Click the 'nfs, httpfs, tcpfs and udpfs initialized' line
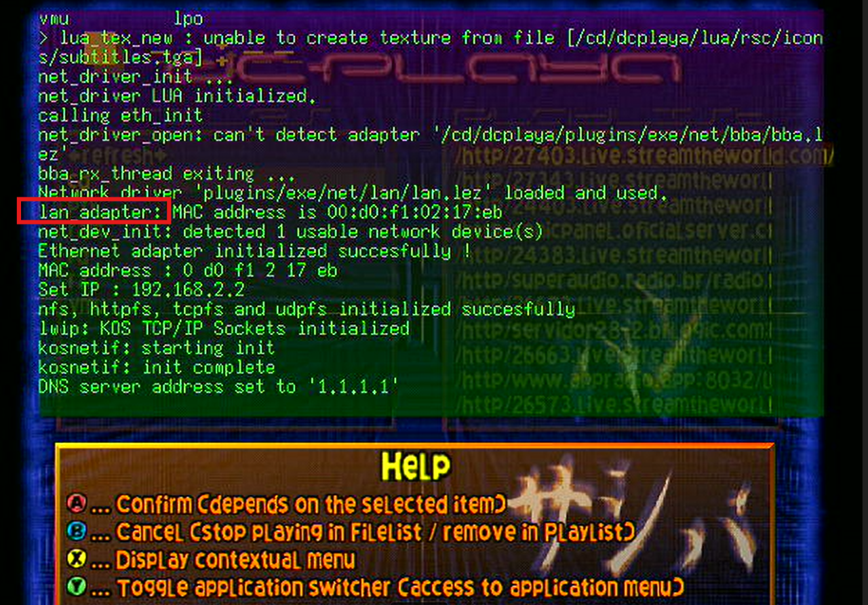Image resolution: width=868 pixels, height=605 pixels. click(x=307, y=309)
